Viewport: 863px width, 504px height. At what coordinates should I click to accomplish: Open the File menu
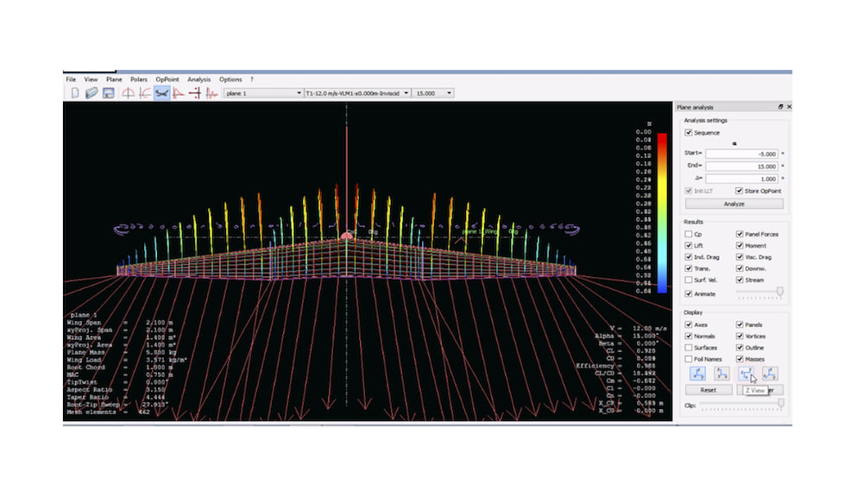[x=71, y=79]
